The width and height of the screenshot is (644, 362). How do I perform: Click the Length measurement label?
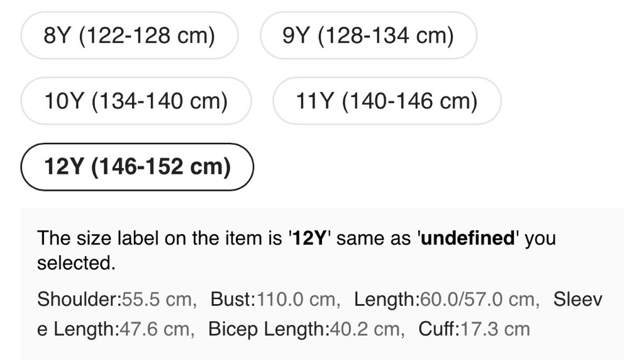coord(386,299)
